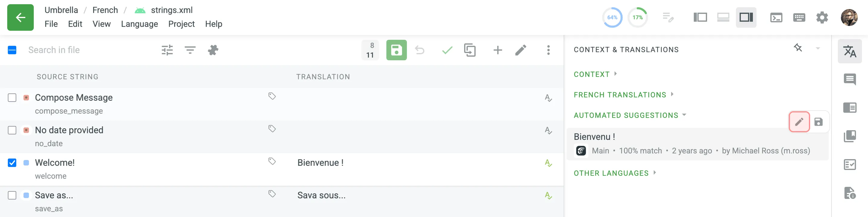868x217 pixels.
Task: Click the copy source icon
Action: [x=470, y=50]
